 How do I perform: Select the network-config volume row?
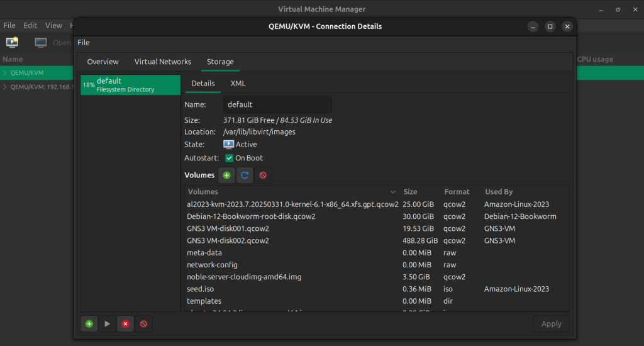tap(377, 265)
